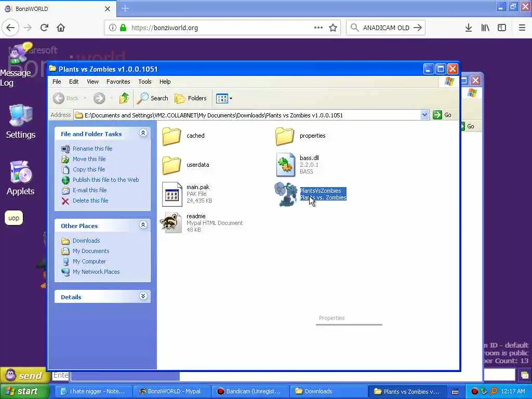This screenshot has height=399, width=532.
Task: Open the Help menu in Explorer
Action: [x=165, y=82]
